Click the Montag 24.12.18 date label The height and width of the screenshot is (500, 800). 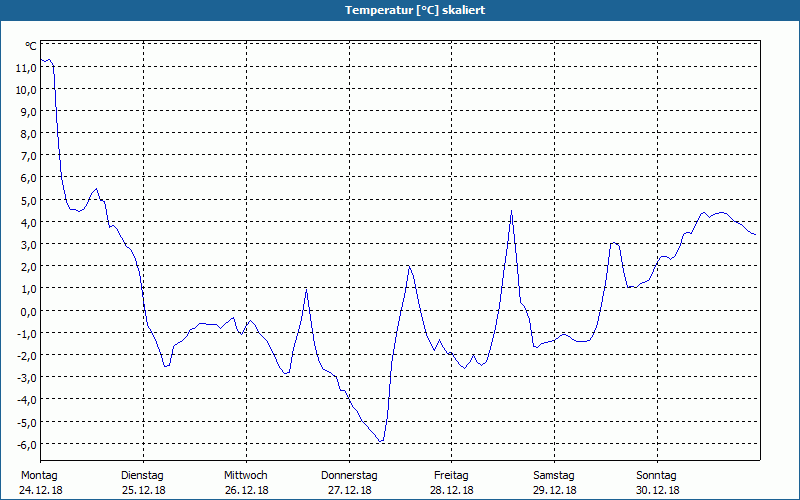tap(41, 482)
